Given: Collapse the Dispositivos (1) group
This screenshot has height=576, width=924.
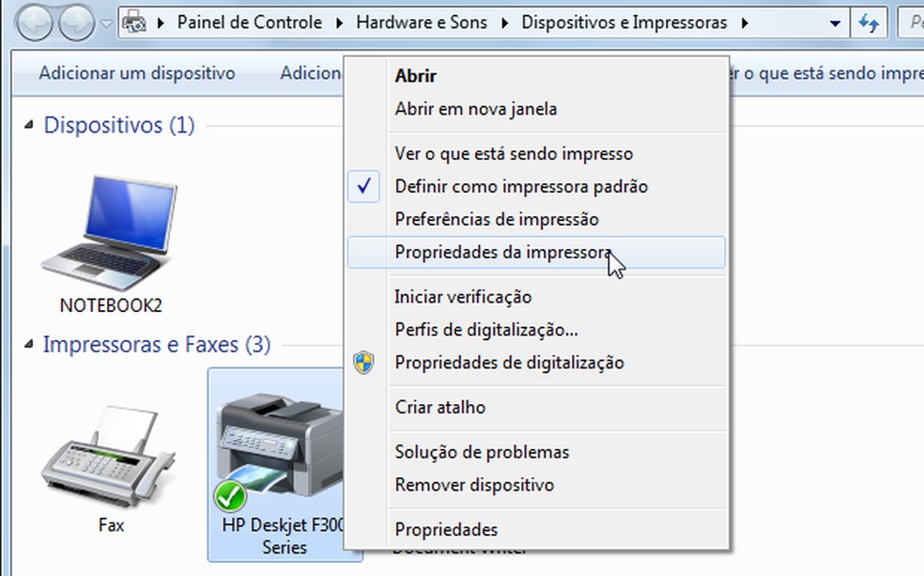Looking at the screenshot, I should (x=29, y=125).
